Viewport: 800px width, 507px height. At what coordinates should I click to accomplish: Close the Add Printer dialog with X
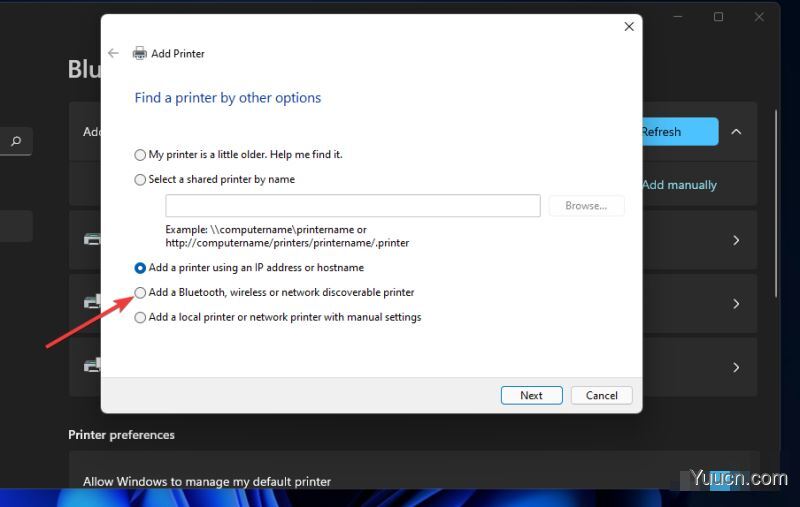click(x=629, y=27)
